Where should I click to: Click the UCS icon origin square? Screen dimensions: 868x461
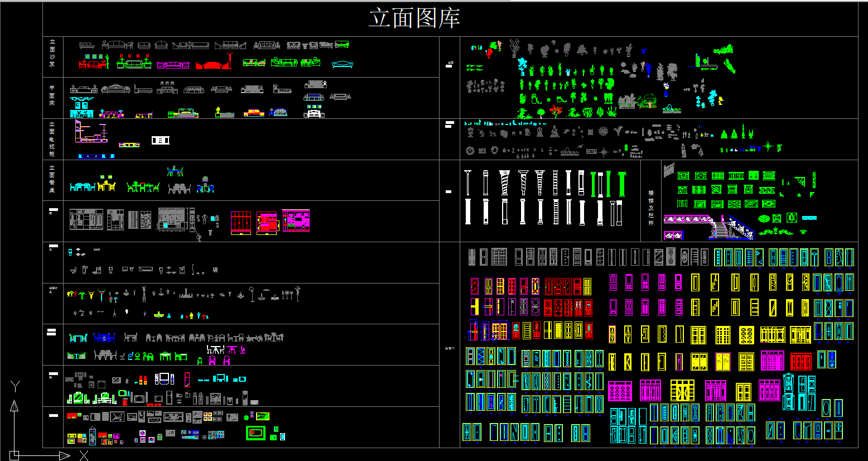pos(15,455)
